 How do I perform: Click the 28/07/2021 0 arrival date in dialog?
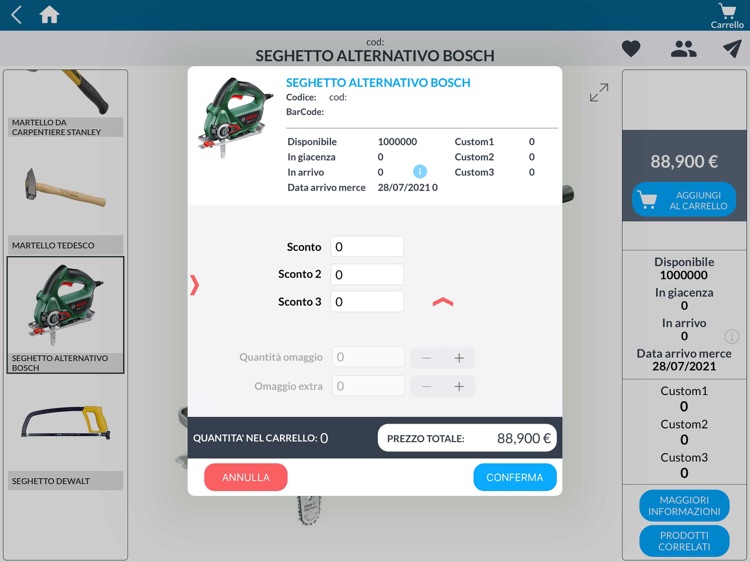[408, 187]
